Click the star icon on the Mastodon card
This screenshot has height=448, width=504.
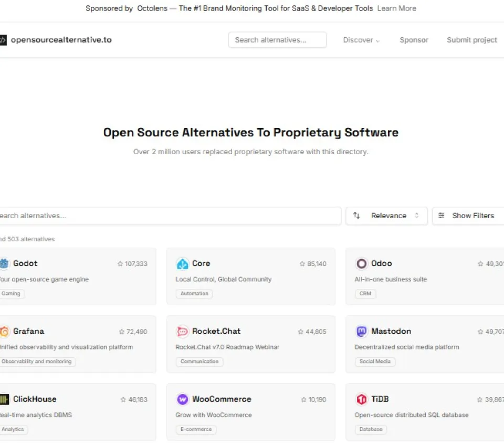coord(480,332)
